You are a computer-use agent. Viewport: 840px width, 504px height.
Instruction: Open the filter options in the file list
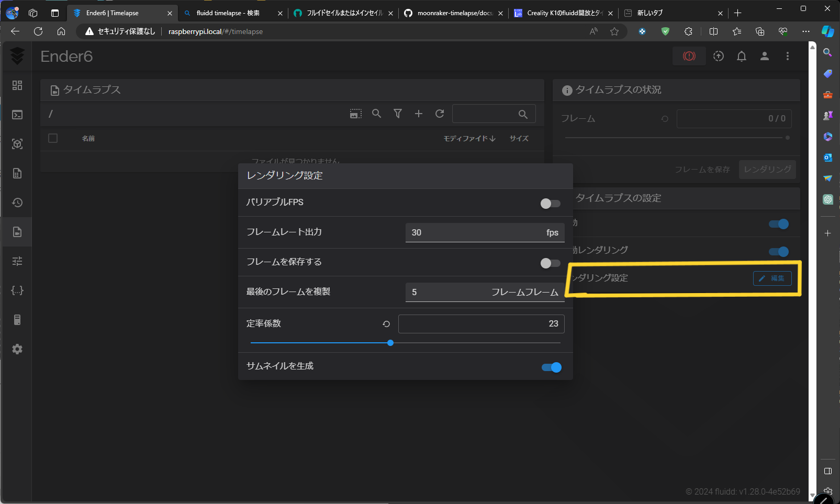[398, 114]
